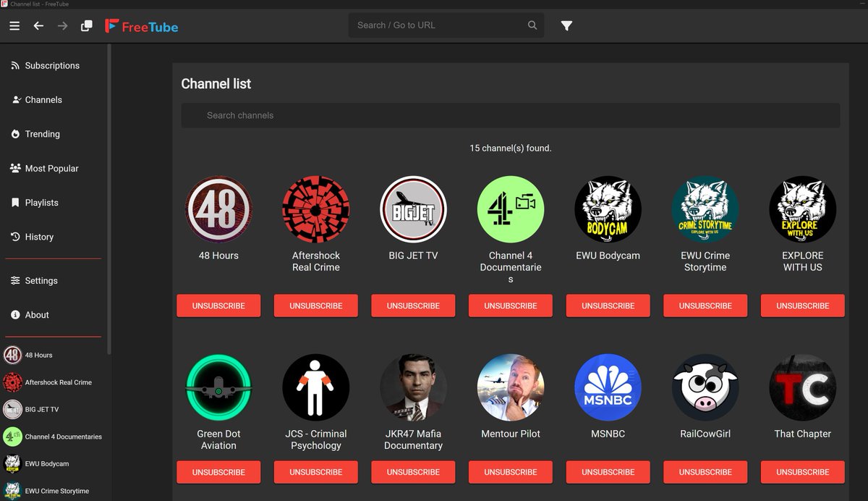Click the Trending flame icon
The width and height of the screenshot is (868, 501).
pyautogui.click(x=15, y=134)
